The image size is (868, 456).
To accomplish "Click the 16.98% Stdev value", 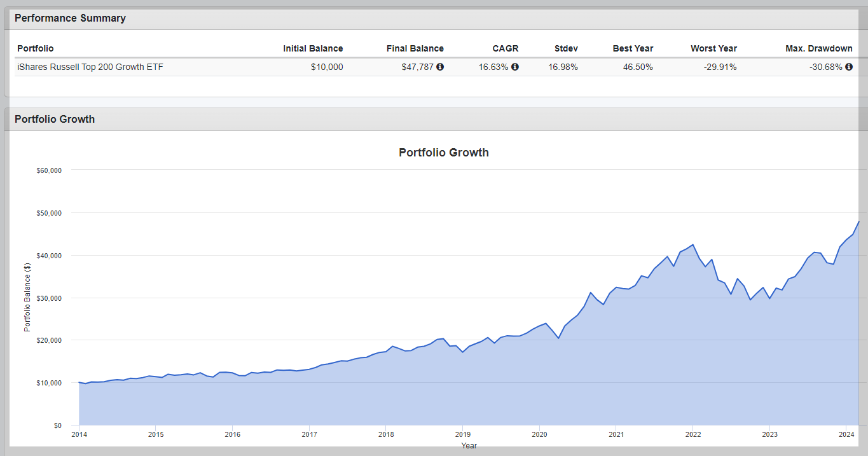I will click(563, 67).
